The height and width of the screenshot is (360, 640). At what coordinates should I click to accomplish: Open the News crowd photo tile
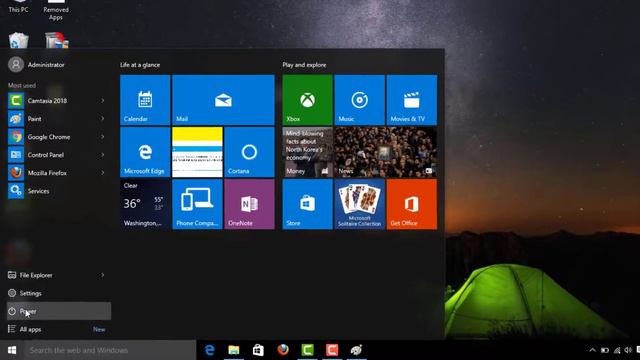click(x=385, y=152)
